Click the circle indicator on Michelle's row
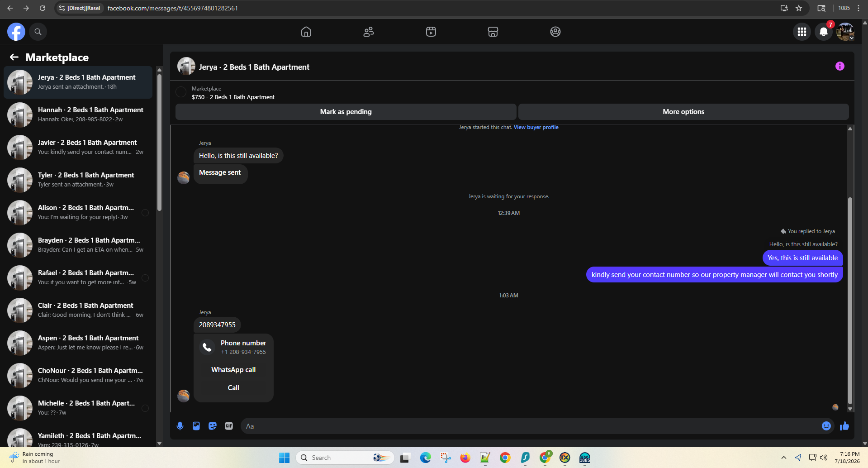 tap(145, 408)
